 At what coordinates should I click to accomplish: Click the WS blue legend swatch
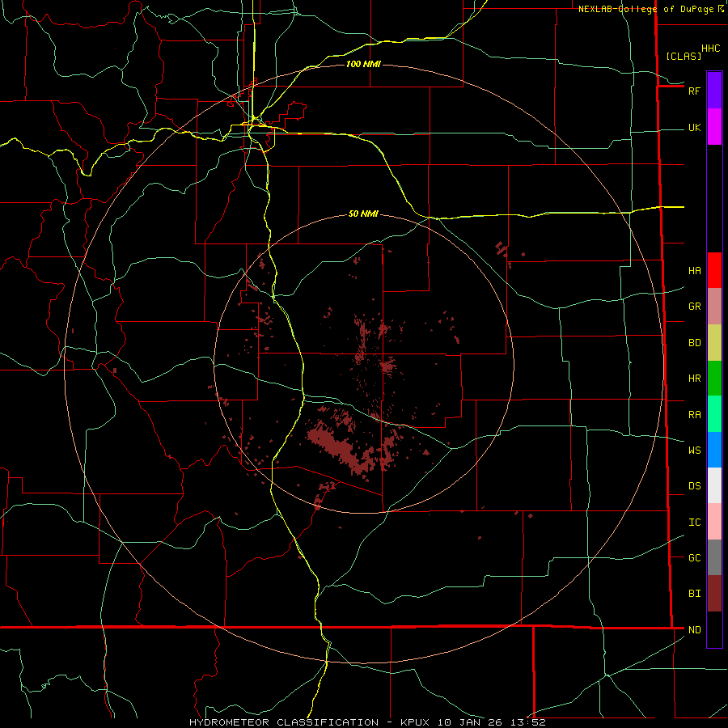(x=714, y=450)
